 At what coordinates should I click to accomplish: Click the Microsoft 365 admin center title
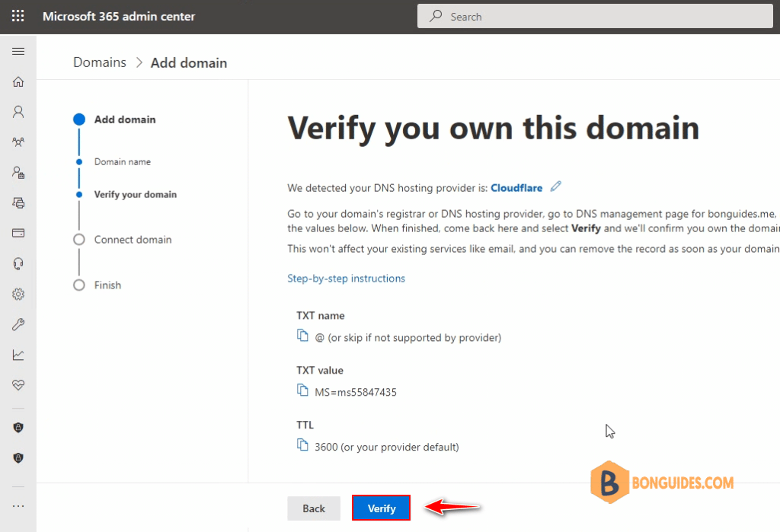tap(119, 17)
